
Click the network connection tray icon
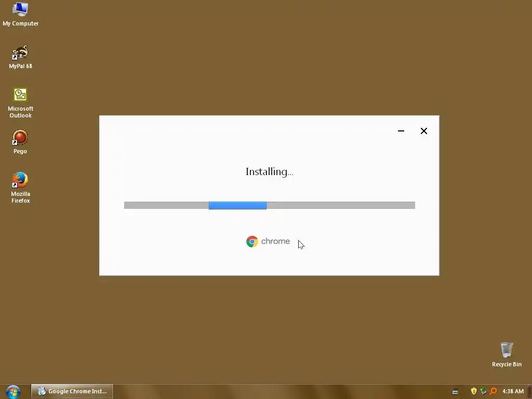point(484,391)
